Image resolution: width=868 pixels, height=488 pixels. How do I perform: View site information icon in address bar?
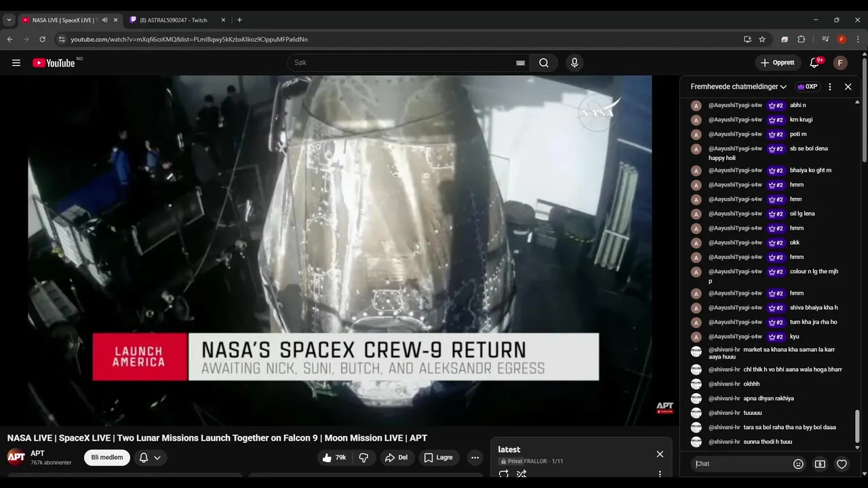tap(62, 39)
